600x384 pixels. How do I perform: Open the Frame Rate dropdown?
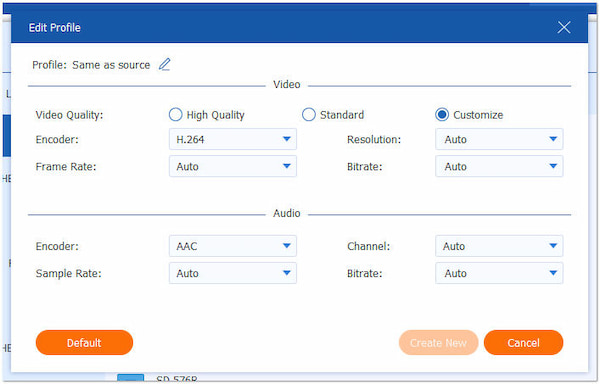pyautogui.click(x=233, y=166)
